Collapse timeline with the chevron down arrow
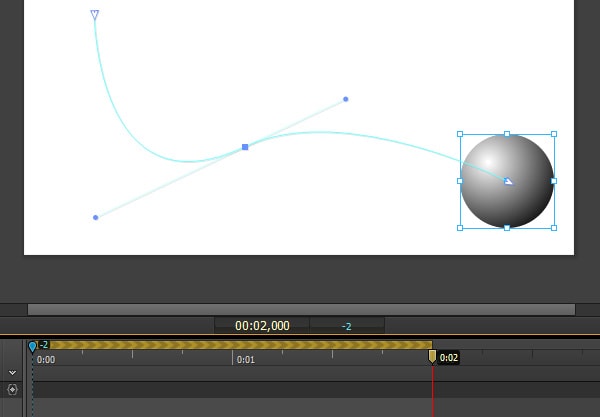600x417 pixels. click(x=12, y=373)
